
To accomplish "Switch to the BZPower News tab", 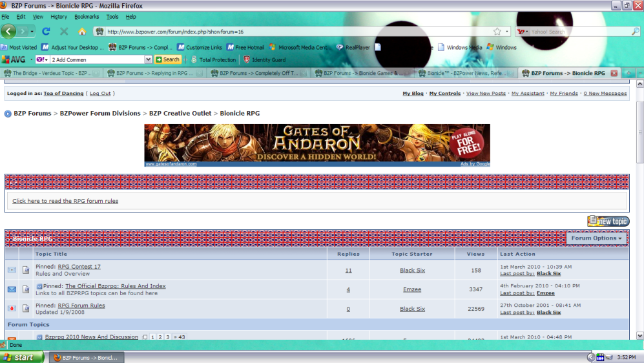I will click(x=465, y=73).
